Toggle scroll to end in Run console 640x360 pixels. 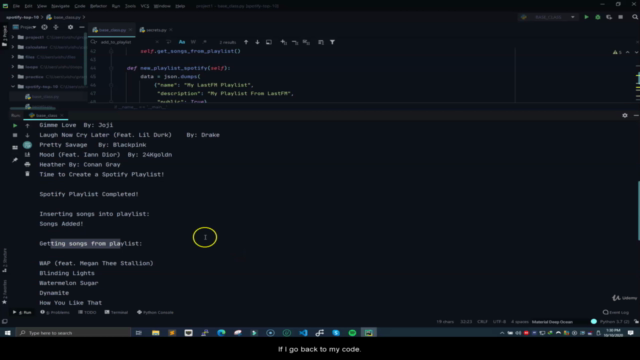[x=27, y=155]
